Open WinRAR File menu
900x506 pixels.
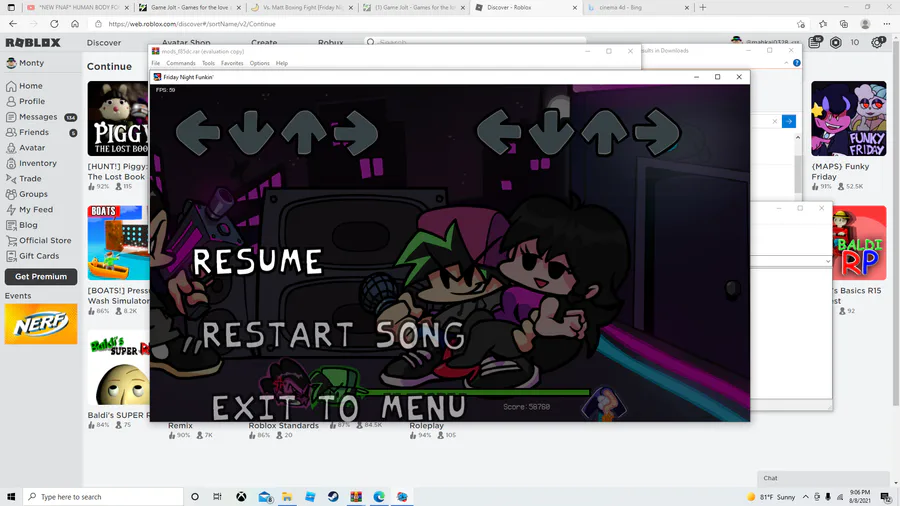tap(156, 63)
